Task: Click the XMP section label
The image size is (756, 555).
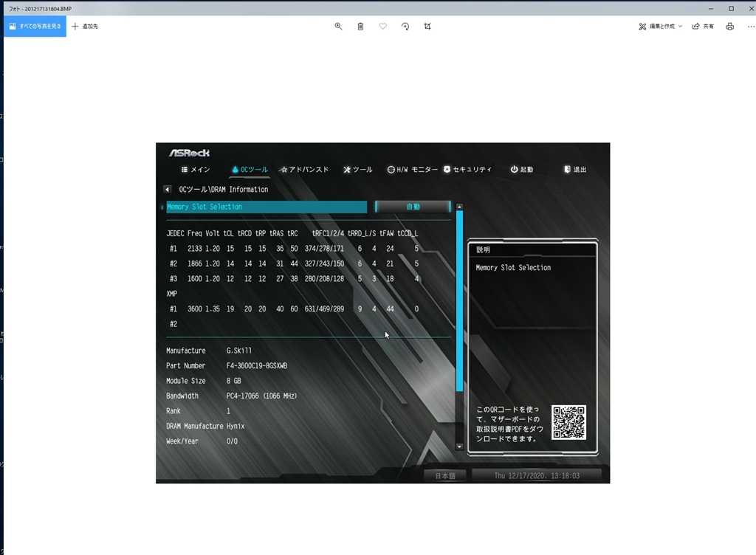Action: tap(171, 294)
